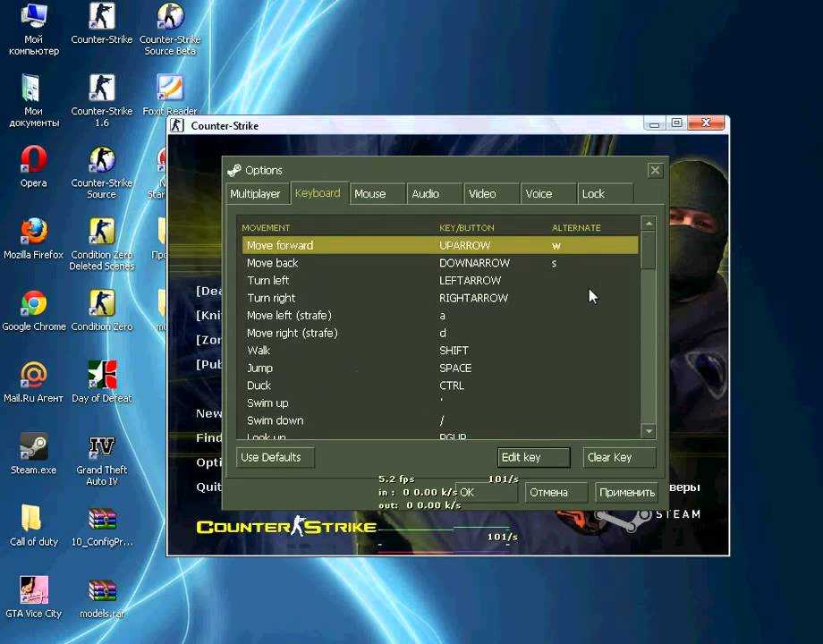Click the key list scroll-up arrow
This screenshot has width=823, height=644.
pyautogui.click(x=649, y=223)
